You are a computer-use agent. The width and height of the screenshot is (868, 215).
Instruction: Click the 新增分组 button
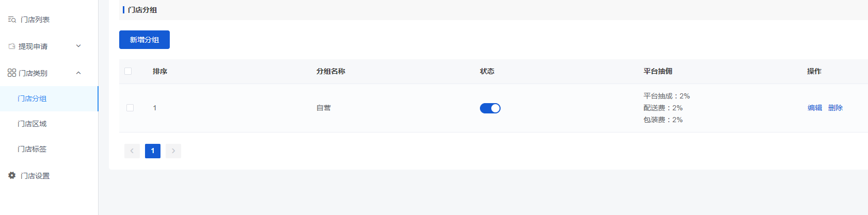point(144,40)
